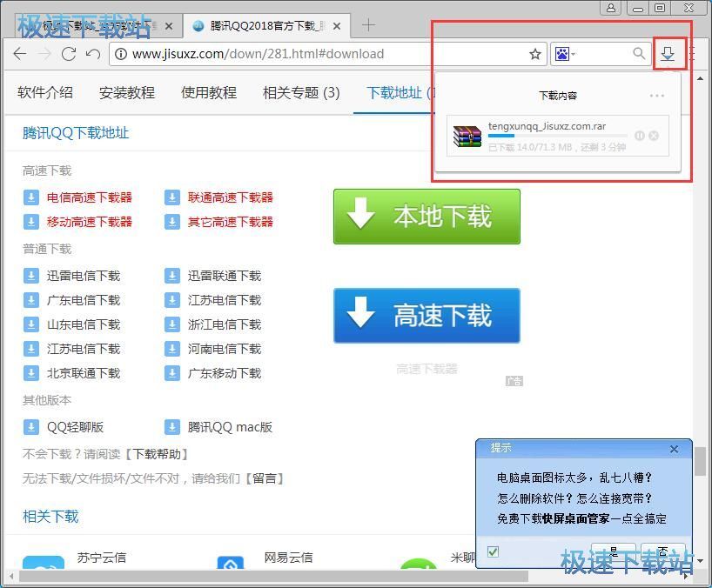This screenshot has width=712, height=588.
Task: Bookmark this page with the star icon
Action: tap(535, 54)
